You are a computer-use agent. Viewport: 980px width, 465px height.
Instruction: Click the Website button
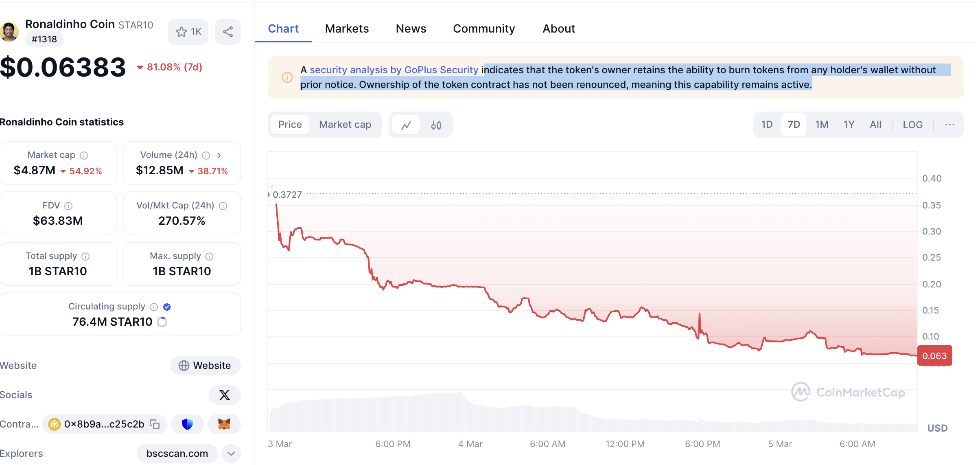[206, 366]
